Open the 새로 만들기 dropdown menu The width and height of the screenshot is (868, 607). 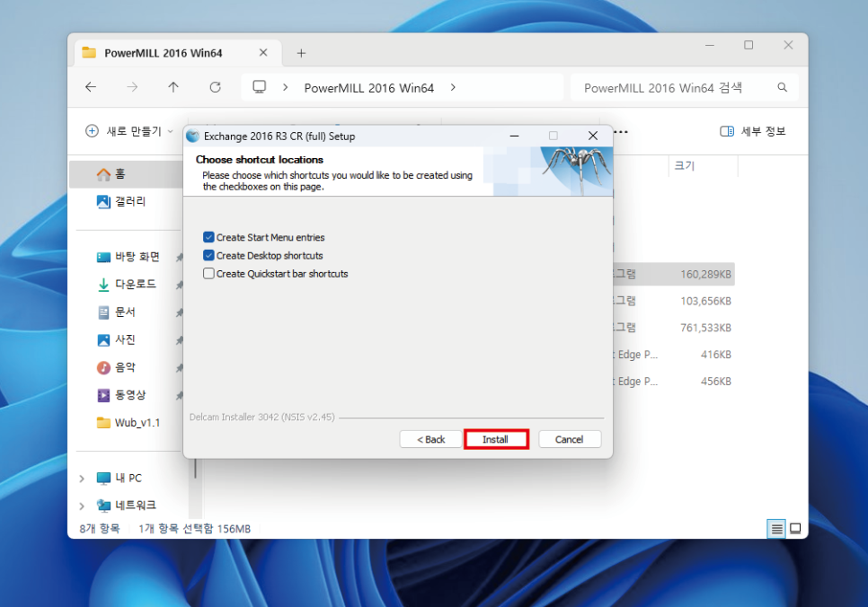click(x=129, y=131)
